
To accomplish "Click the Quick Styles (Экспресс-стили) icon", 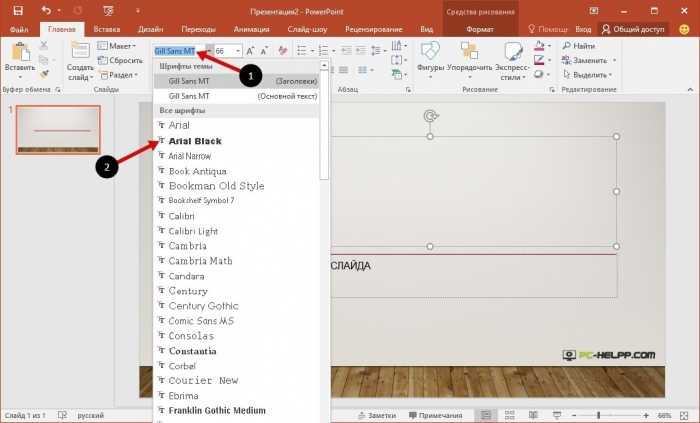I will (513, 51).
